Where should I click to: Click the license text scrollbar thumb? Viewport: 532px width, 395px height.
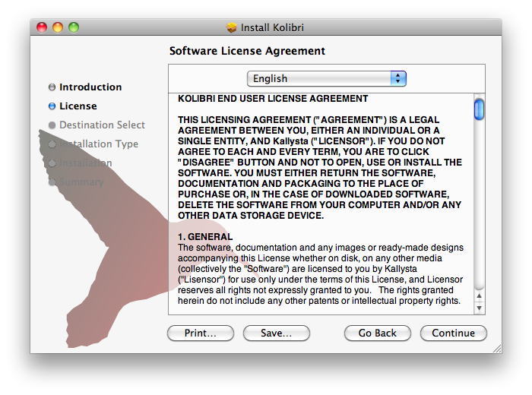pyautogui.click(x=479, y=109)
